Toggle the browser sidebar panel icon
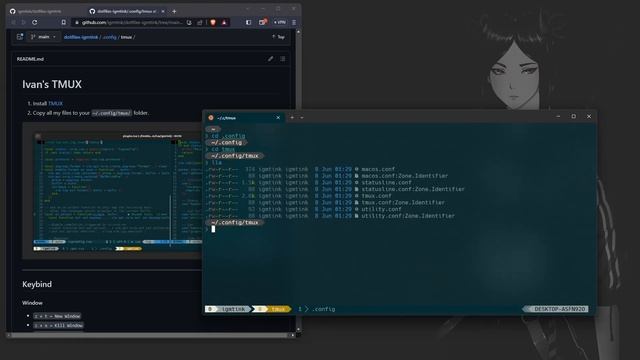The image size is (640, 360). [248, 22]
